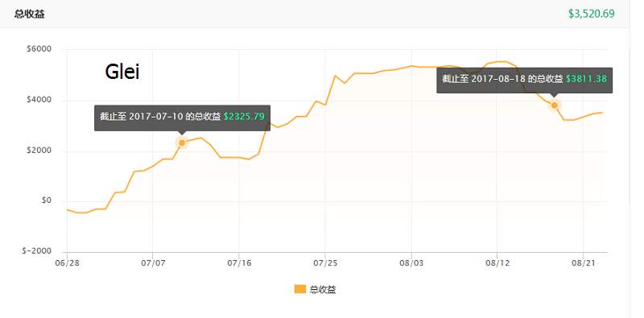Click the 2017-07-10 tooltip showing $2325.79

point(183,118)
